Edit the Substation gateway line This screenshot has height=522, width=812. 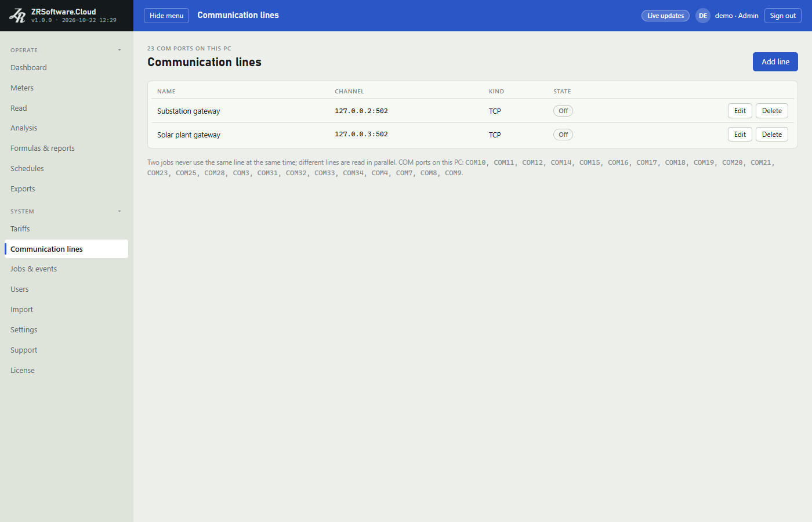point(740,111)
